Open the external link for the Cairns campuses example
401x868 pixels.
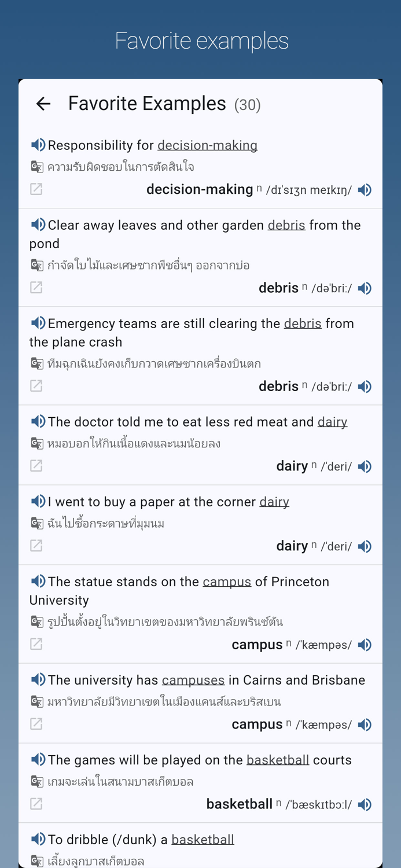(36, 724)
